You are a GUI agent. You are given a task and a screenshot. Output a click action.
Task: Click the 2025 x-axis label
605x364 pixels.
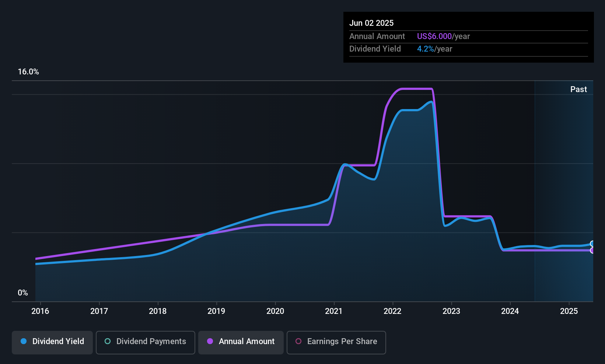[569, 311]
